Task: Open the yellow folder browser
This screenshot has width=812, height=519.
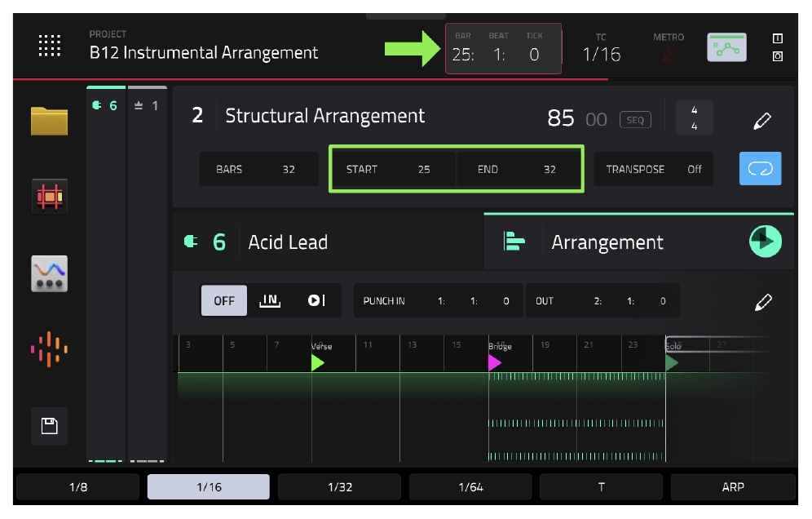Action: tap(49, 121)
